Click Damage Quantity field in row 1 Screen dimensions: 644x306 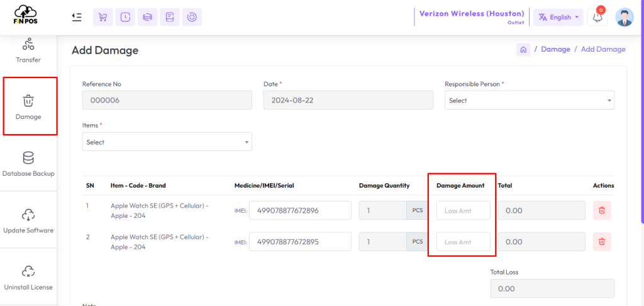point(383,210)
